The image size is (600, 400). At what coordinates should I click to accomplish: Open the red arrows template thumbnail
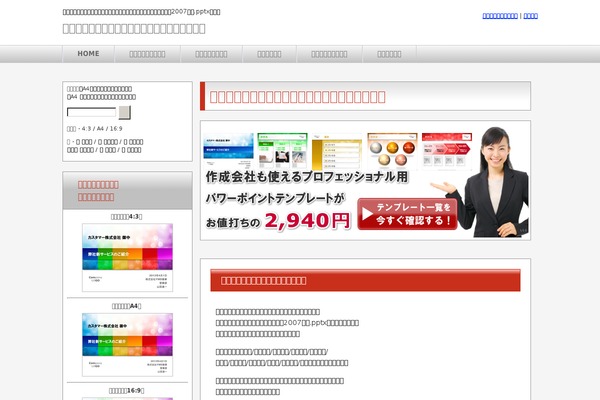(447, 150)
